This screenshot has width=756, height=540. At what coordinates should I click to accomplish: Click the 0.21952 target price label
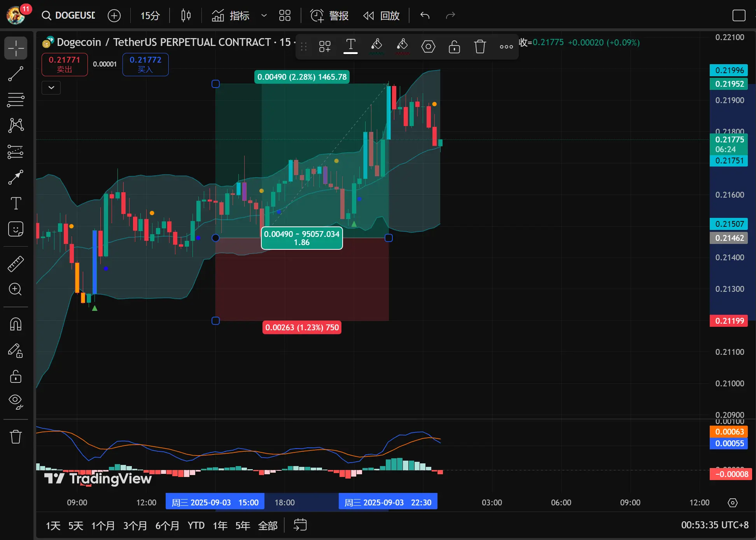click(x=728, y=84)
